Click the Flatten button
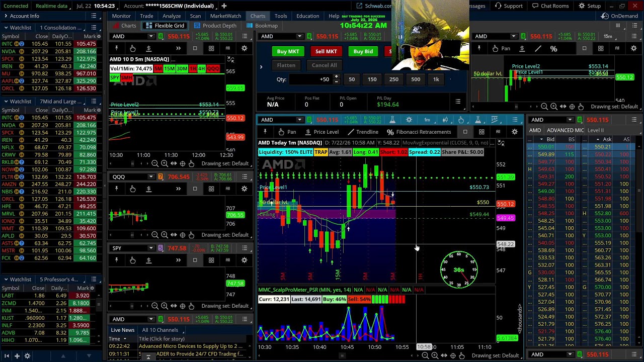Viewport: 644px width, 362px height. click(x=286, y=65)
